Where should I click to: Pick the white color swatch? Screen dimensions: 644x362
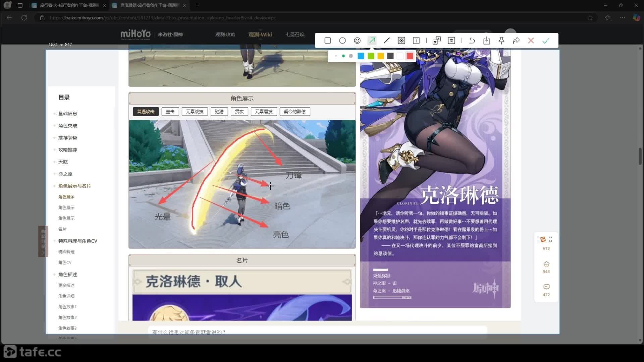[400, 56]
